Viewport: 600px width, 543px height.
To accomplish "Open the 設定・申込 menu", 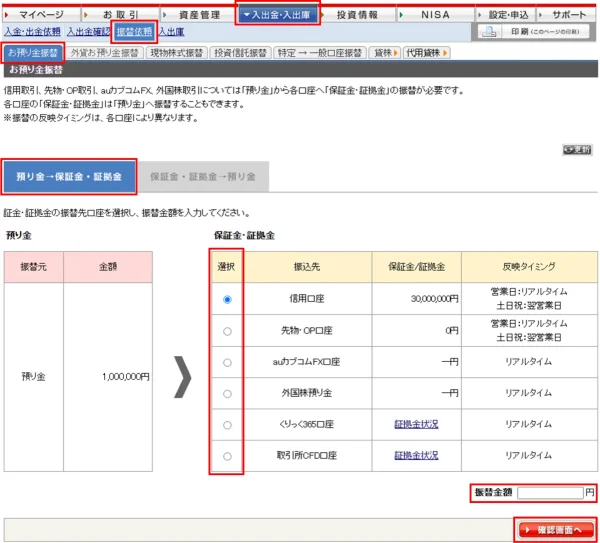I will (505, 15).
